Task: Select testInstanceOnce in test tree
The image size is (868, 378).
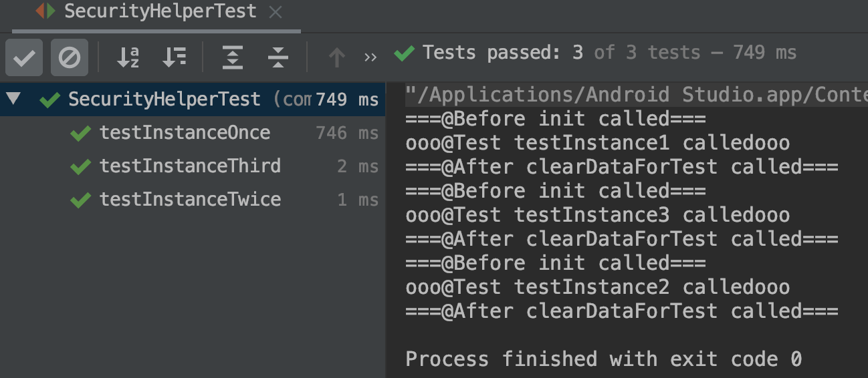Action: (x=185, y=133)
